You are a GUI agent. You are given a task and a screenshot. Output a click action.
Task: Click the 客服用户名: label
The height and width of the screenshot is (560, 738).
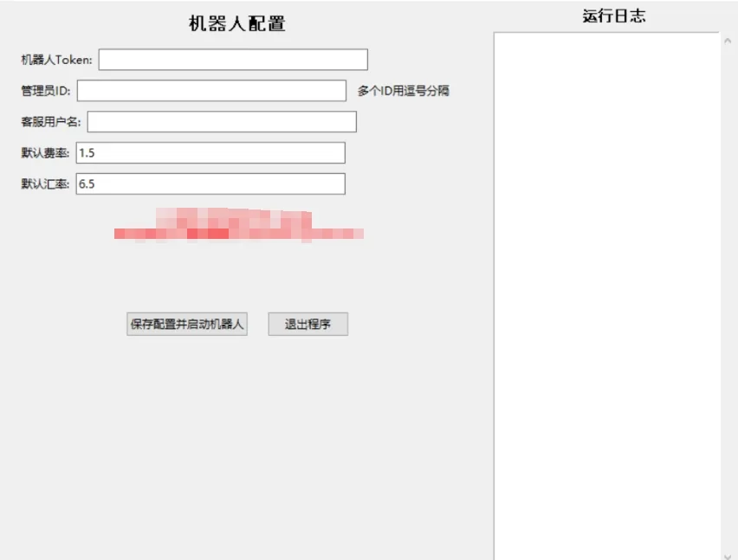click(51, 122)
